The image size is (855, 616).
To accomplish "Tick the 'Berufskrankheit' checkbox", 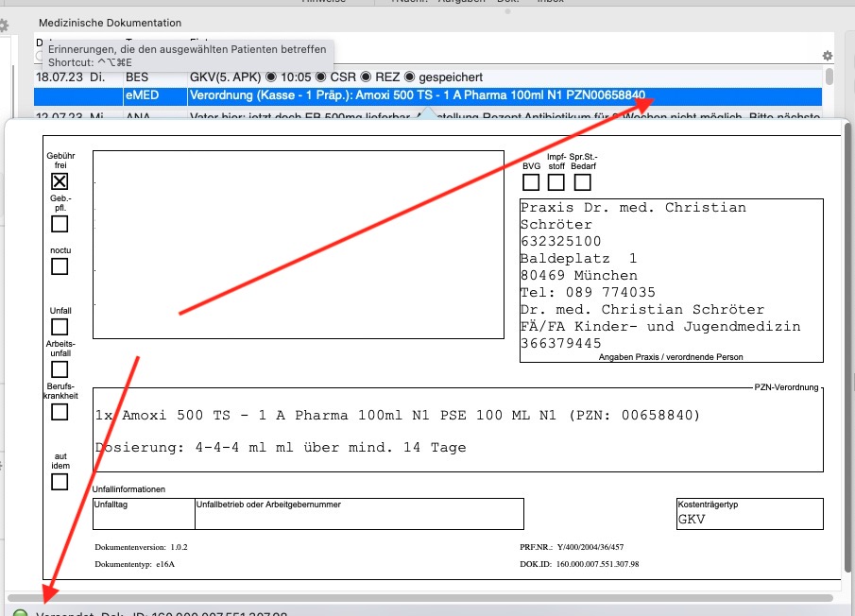I will click(x=60, y=412).
